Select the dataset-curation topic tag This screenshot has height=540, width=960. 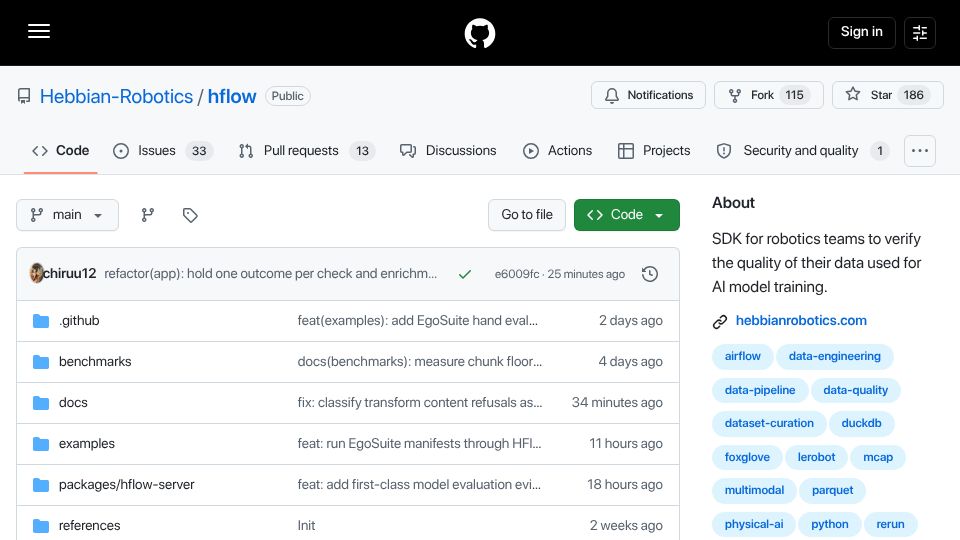tap(769, 424)
